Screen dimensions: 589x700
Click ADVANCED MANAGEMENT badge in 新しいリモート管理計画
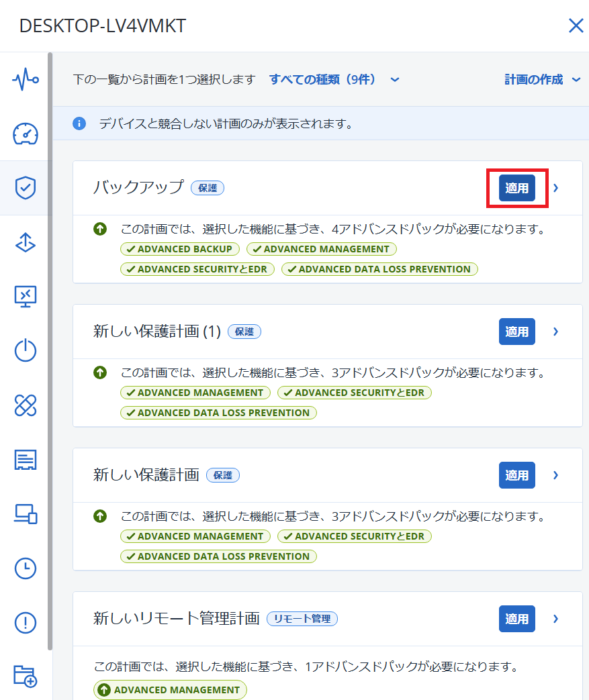171,690
